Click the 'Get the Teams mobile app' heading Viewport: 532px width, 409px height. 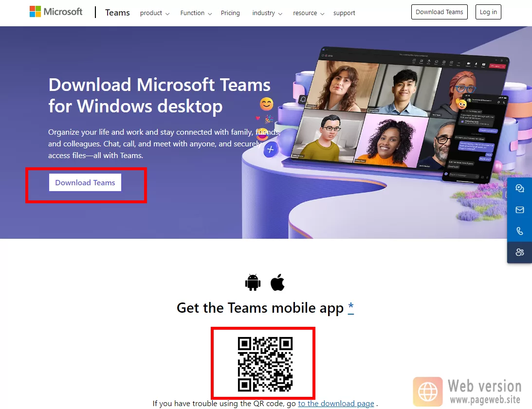[x=260, y=308]
